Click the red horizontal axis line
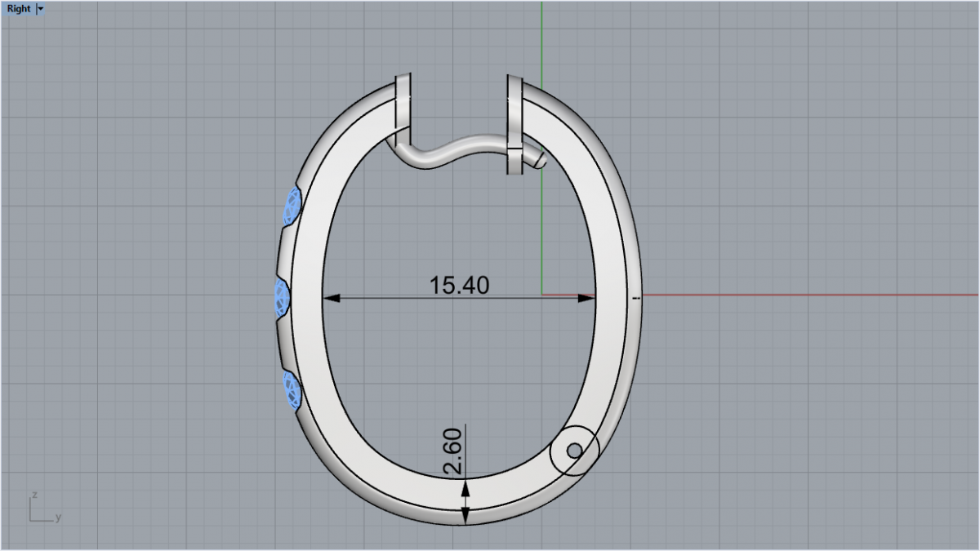The width and height of the screenshot is (980, 551). point(817,295)
